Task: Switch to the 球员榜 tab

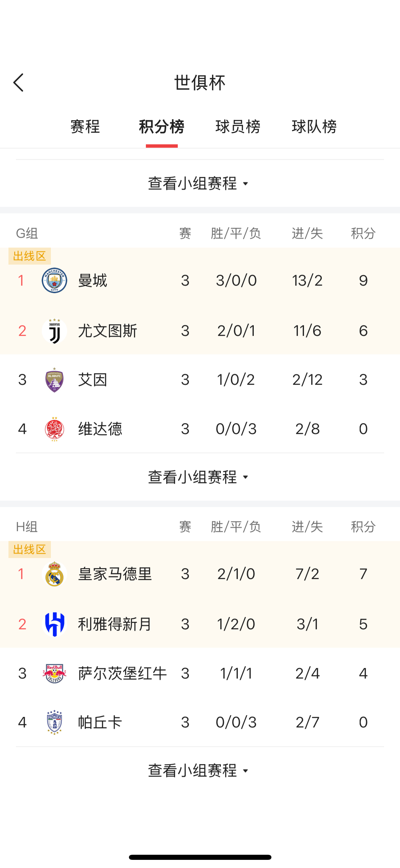Action: pos(238,127)
